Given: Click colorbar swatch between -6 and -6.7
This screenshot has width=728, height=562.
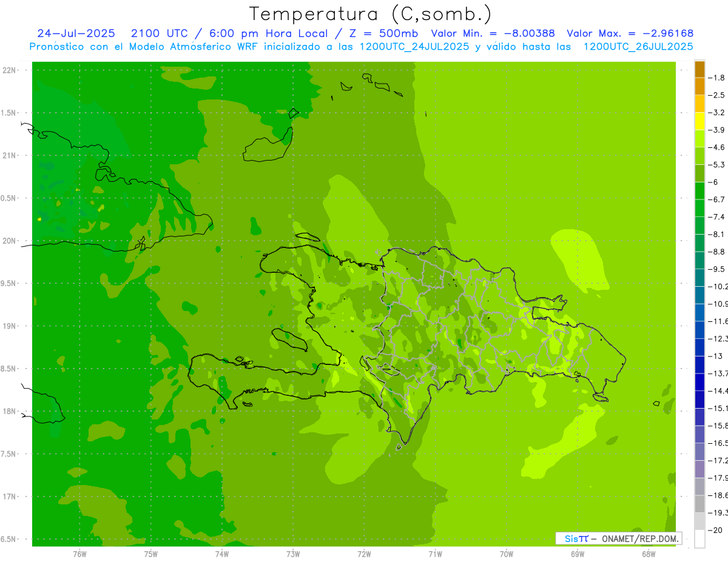Looking at the screenshot, I should coord(699,190).
